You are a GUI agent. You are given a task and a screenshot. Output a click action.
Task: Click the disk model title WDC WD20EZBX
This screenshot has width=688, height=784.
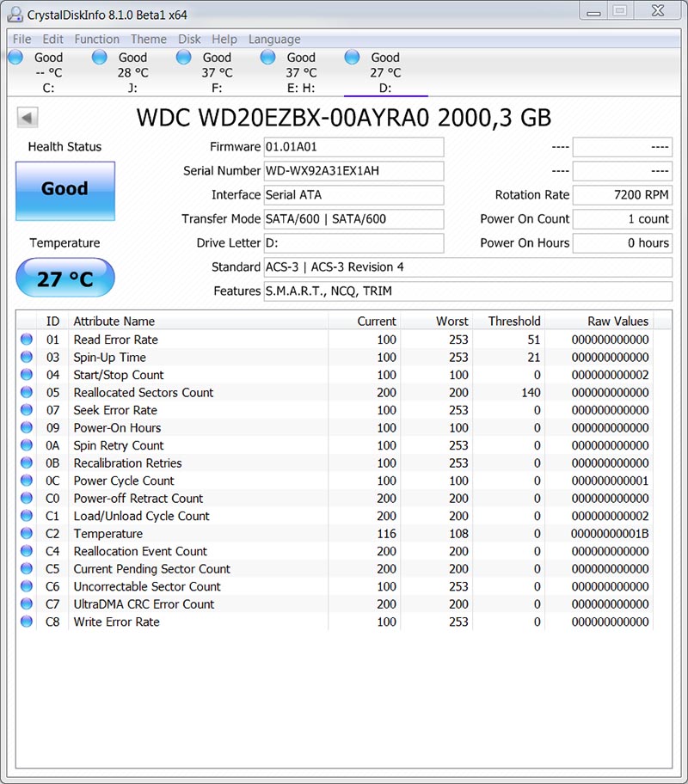[x=344, y=118]
